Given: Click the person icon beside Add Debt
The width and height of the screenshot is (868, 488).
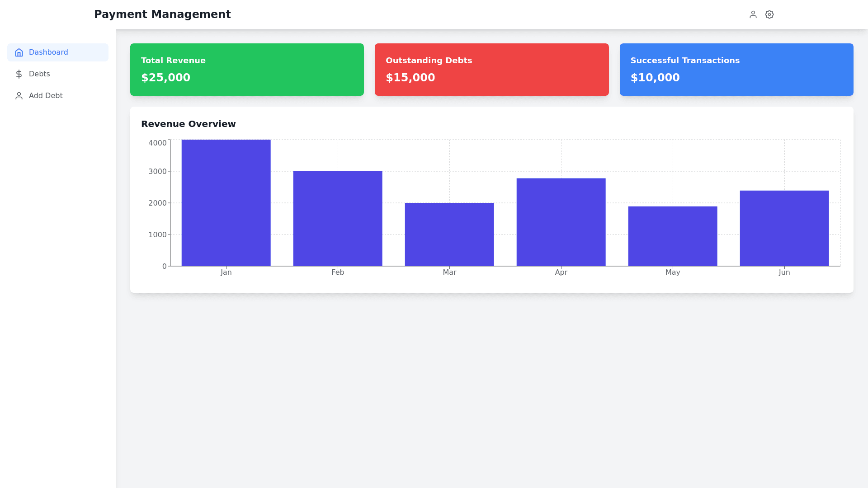Looking at the screenshot, I should [19, 96].
